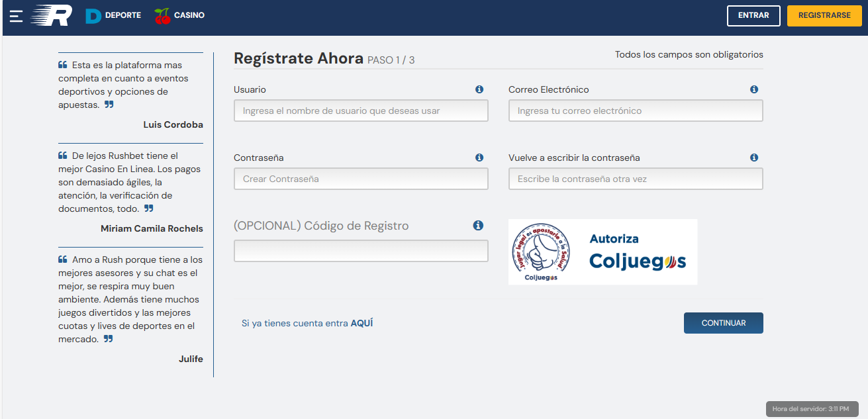Screen dimensions: 868x419
Task: Click the Usuario input field
Action: coord(361,111)
